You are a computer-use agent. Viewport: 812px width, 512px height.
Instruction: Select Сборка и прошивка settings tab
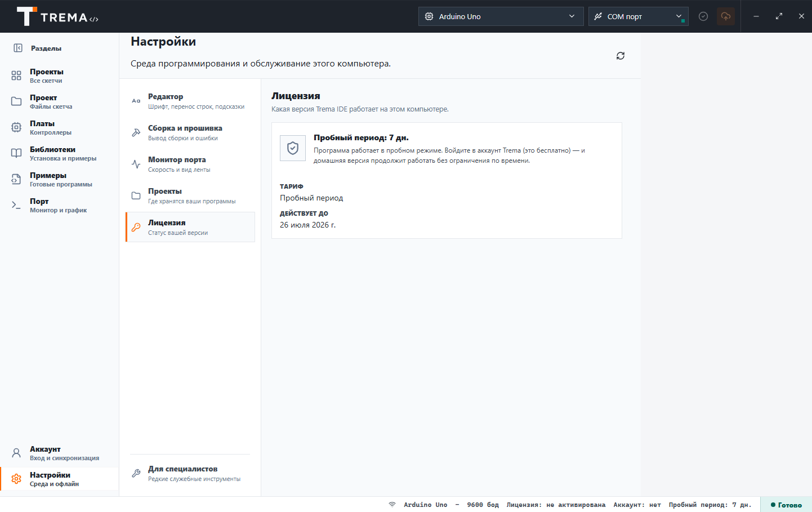[190, 133]
